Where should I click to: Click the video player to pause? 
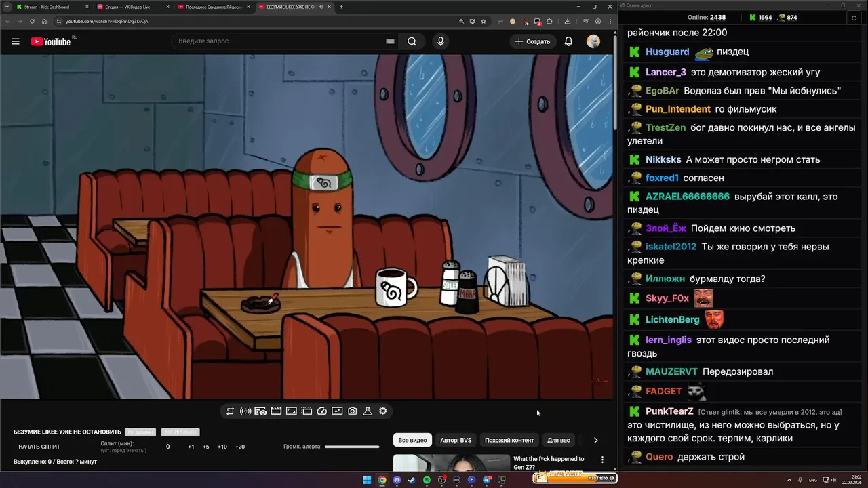307,227
